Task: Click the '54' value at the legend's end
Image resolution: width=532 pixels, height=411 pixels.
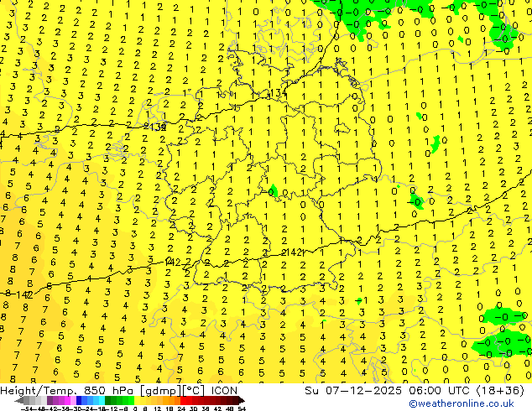Action: click(242, 408)
